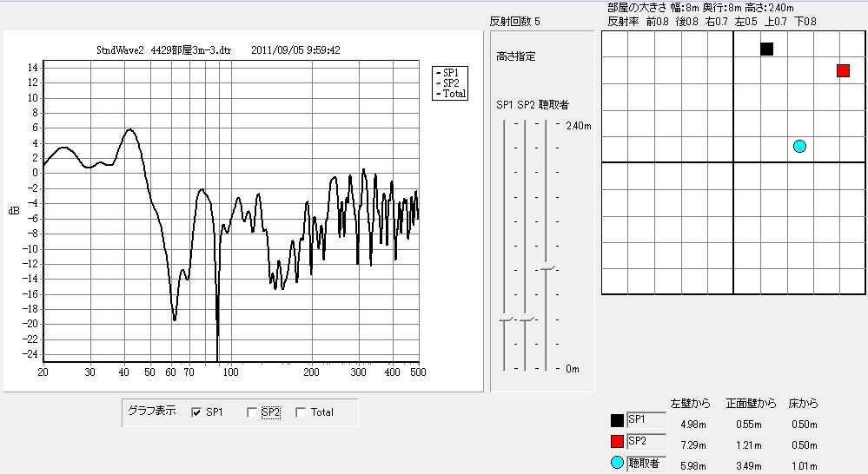Click the SP2 height slider handle
The image size is (868, 474).
click(525, 319)
